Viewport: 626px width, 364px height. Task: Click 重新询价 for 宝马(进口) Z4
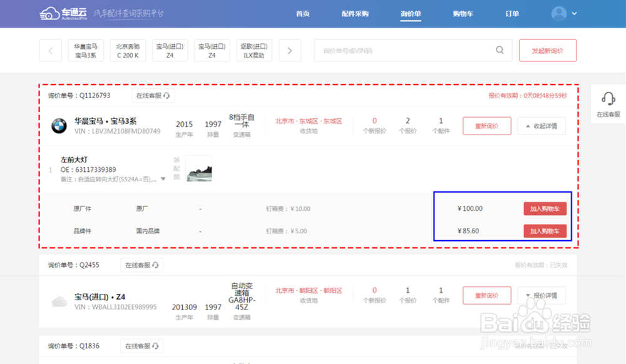coord(486,295)
